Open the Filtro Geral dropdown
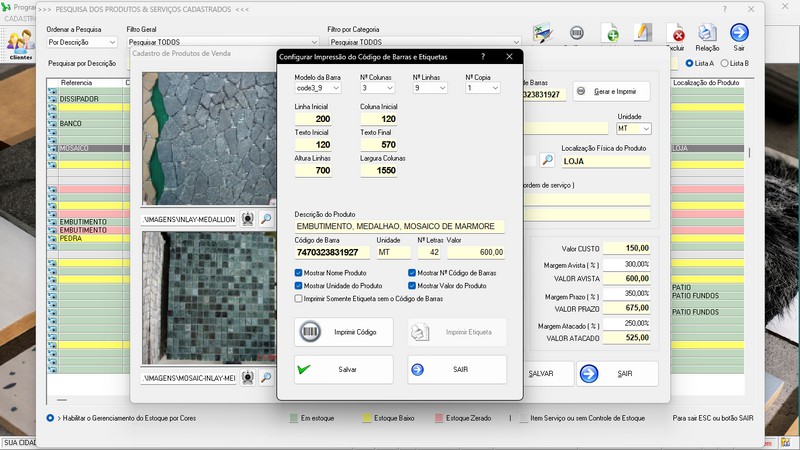Image resolution: width=800 pixels, height=450 pixels. pos(223,42)
